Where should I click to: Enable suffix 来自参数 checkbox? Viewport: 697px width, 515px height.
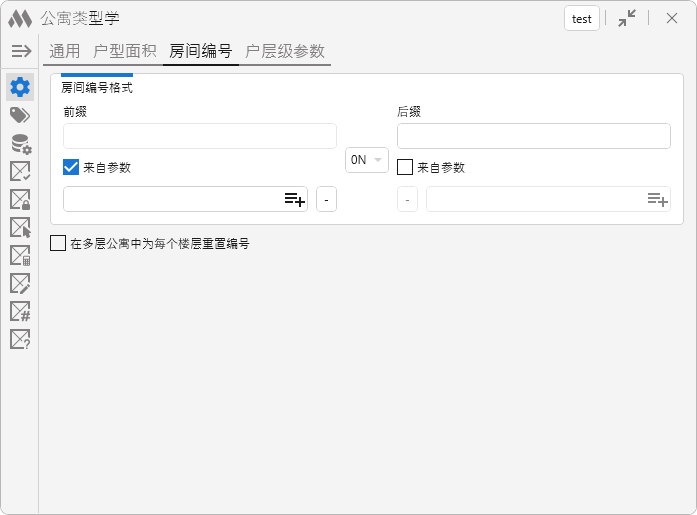point(405,167)
